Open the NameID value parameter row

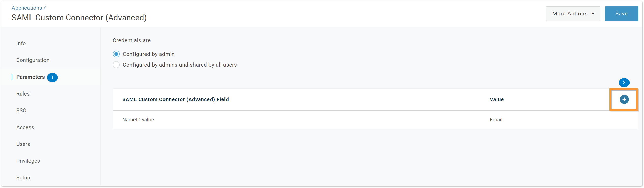[376, 120]
